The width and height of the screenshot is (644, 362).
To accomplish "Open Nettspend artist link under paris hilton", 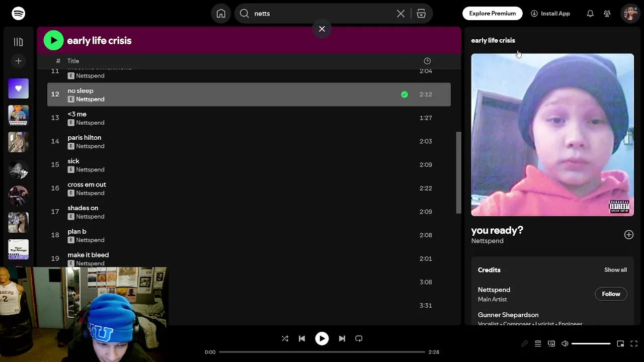I will pos(90,146).
